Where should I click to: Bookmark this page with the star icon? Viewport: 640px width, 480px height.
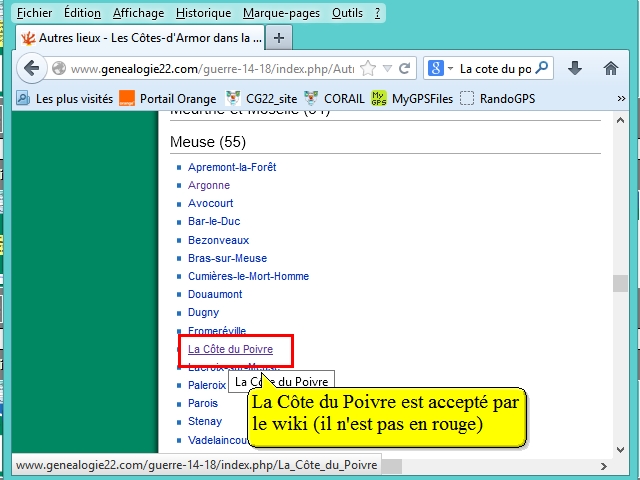click(x=368, y=69)
